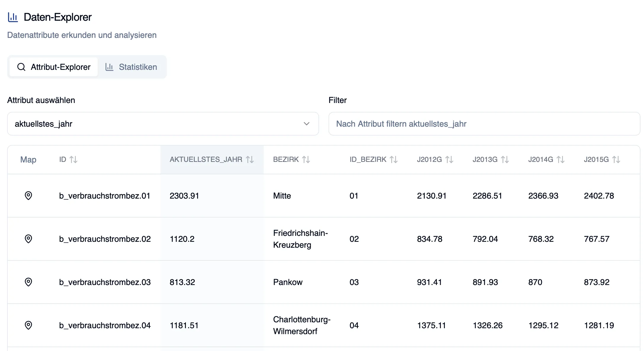Viewport: 644px width, 351px height.
Task: Sort by ID_BEZIRK column arrows
Action: tap(394, 160)
